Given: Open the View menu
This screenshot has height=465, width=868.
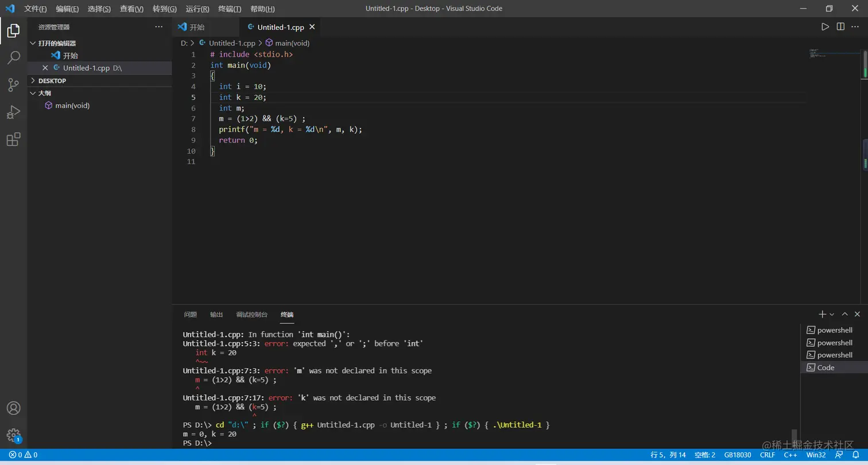Looking at the screenshot, I should pos(131,9).
